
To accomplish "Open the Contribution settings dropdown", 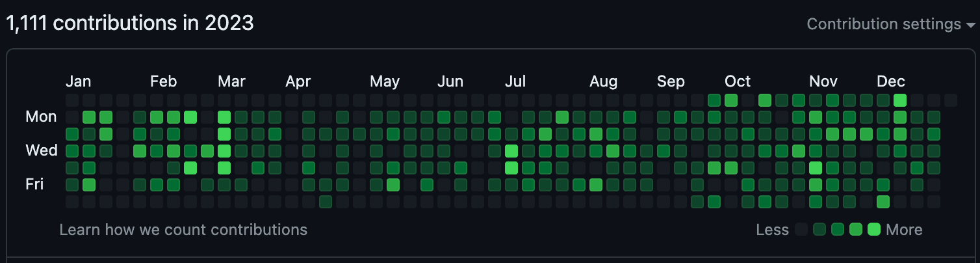I will (x=891, y=24).
